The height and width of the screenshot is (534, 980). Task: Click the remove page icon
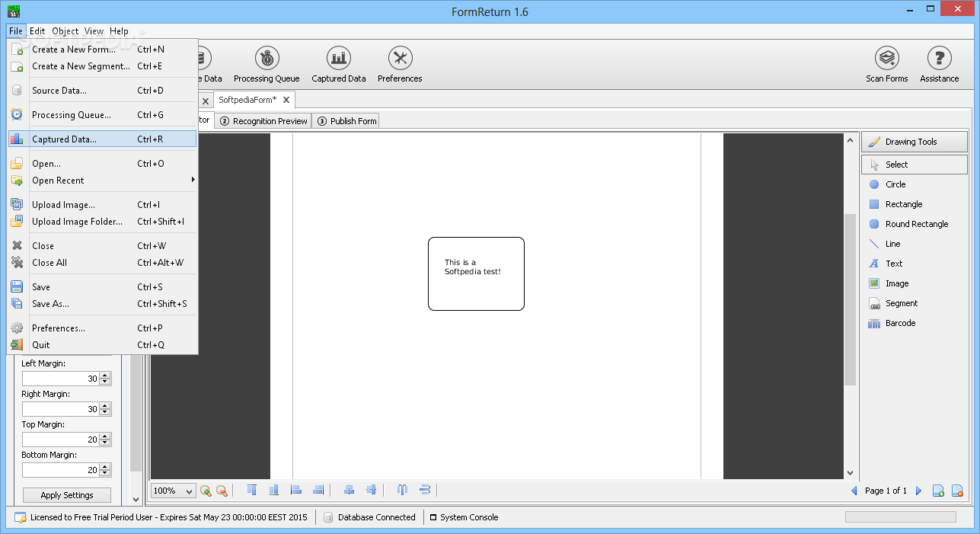point(958,491)
